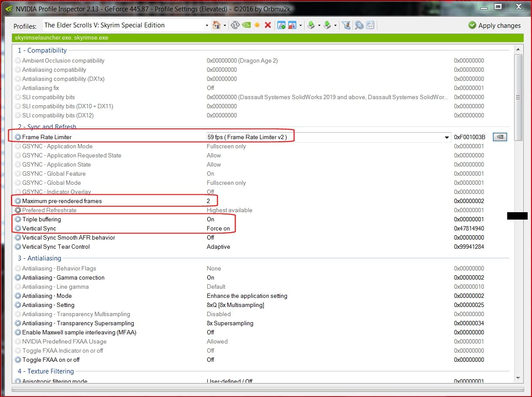Export the profile with green up-arrow icon
This screenshot has height=397, width=532.
(x=311, y=25)
